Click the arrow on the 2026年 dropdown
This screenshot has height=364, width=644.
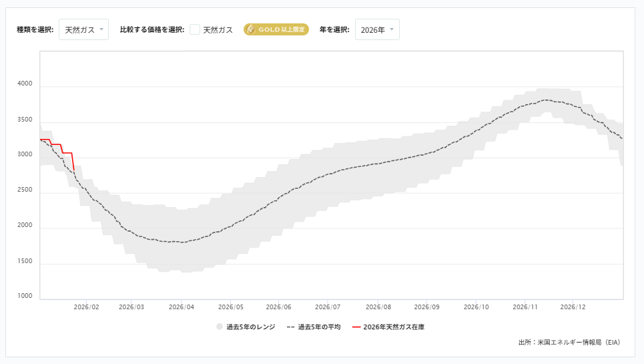pos(392,29)
